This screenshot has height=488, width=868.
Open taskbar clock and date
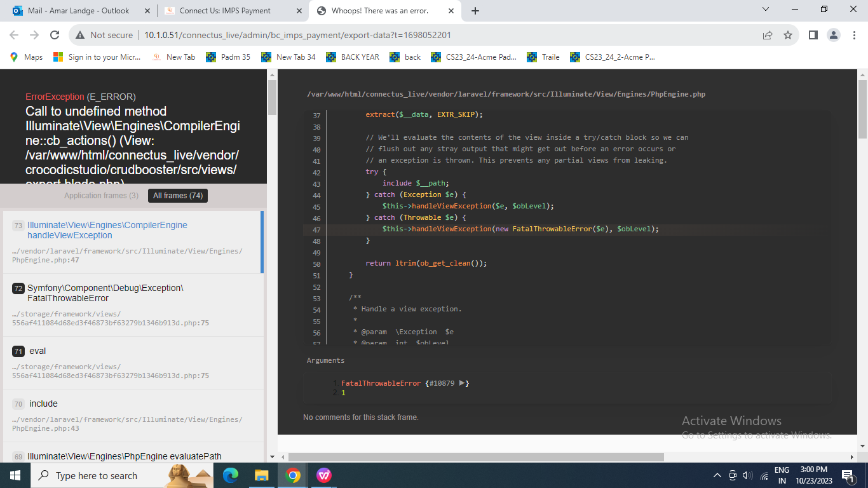click(814, 475)
